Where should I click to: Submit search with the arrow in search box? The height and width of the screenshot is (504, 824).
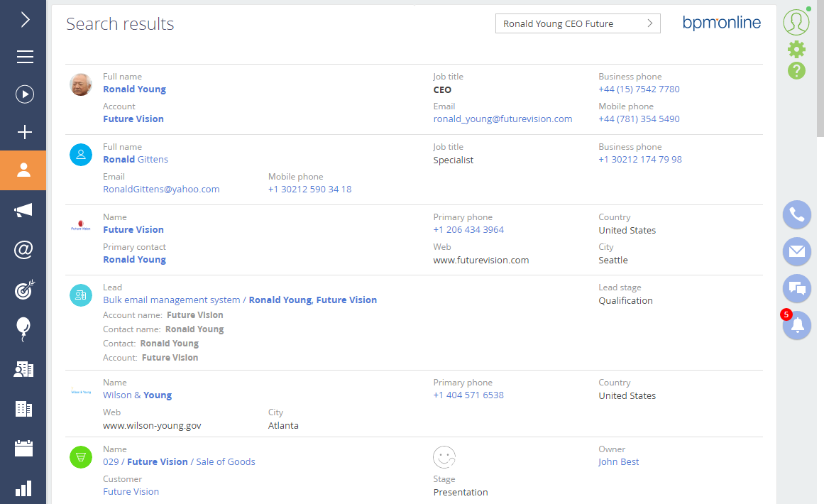650,23
